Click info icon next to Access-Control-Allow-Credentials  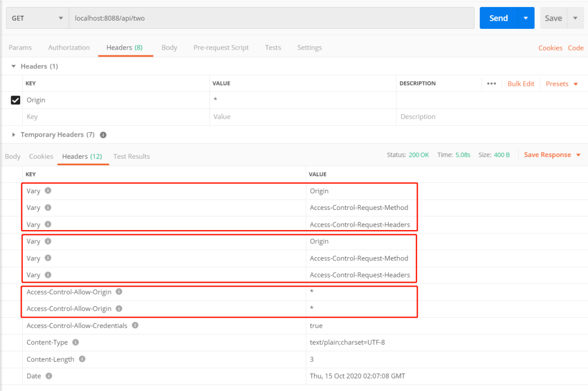[135, 325]
